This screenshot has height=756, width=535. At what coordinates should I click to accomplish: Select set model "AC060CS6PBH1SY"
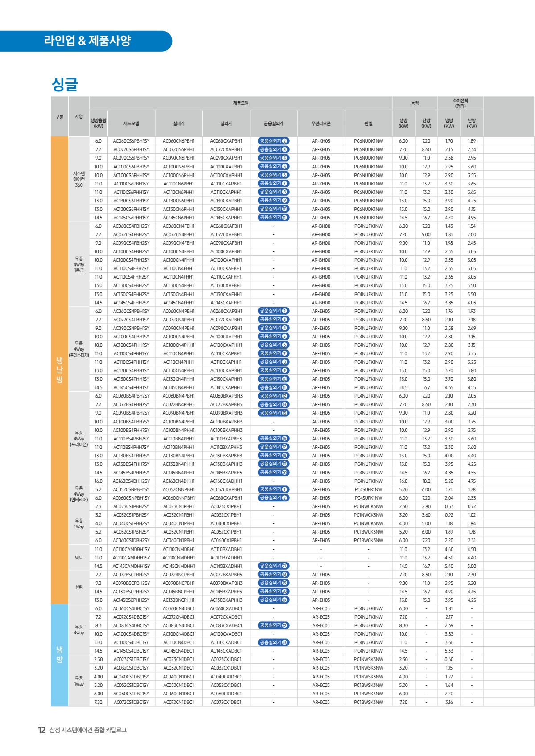(132, 141)
